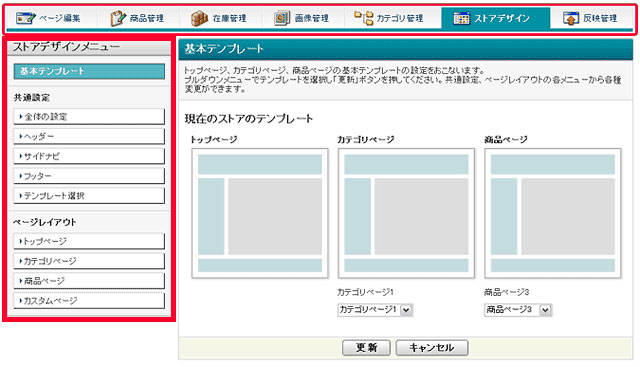Open カスタムページ layout menu item
The width and height of the screenshot is (640, 367).
89,300
